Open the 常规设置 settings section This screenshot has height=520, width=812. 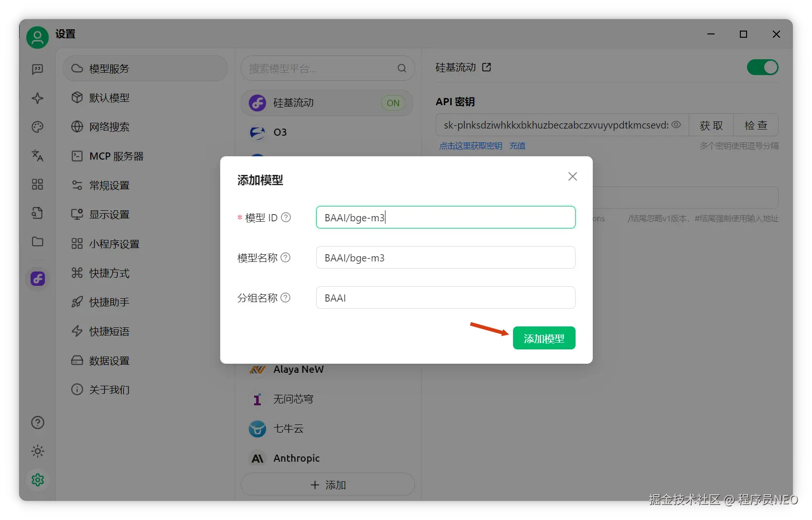pyautogui.click(x=145, y=185)
